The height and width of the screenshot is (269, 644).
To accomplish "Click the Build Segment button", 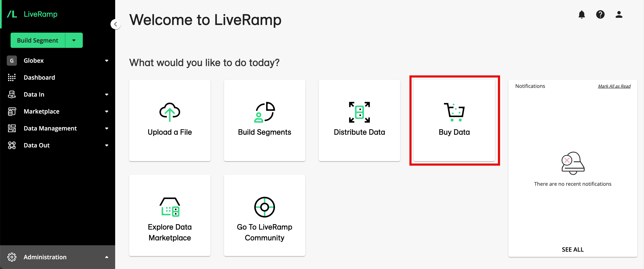I will click(38, 40).
